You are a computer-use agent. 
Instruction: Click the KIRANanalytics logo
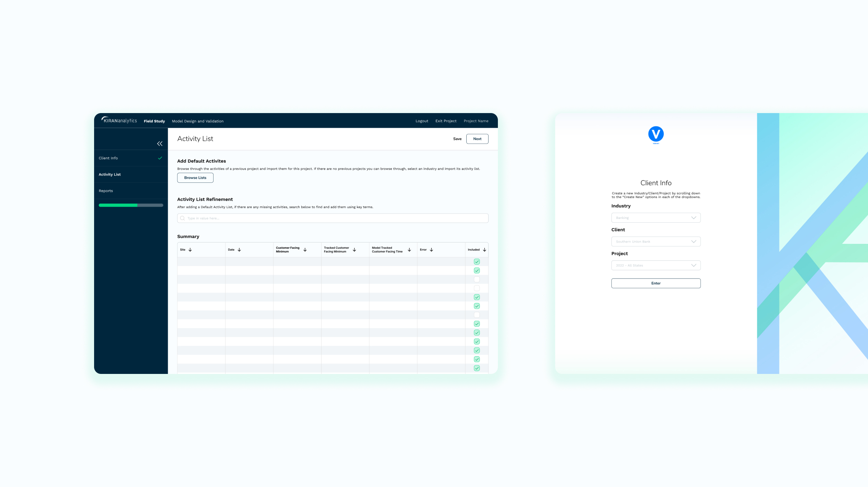tap(119, 120)
